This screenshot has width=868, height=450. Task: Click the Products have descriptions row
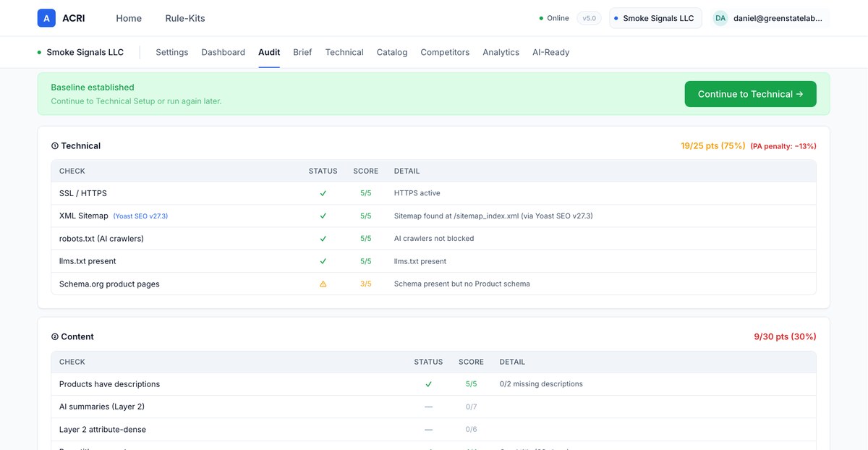(x=433, y=384)
